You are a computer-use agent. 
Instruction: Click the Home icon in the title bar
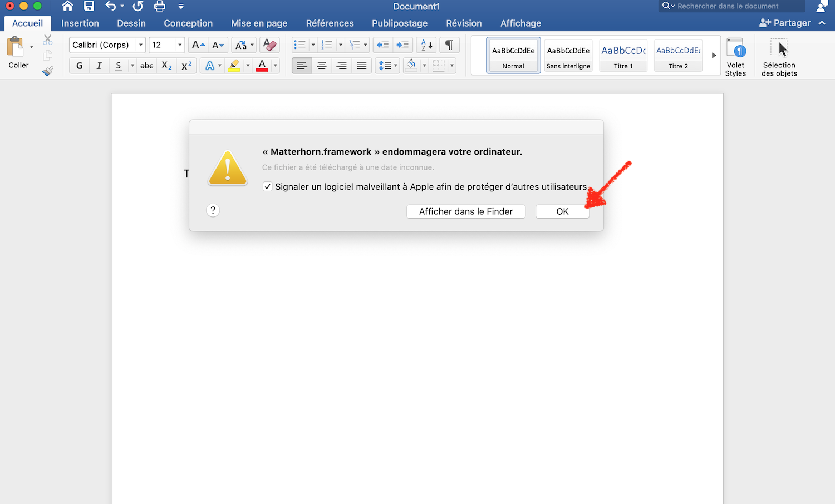click(x=67, y=6)
